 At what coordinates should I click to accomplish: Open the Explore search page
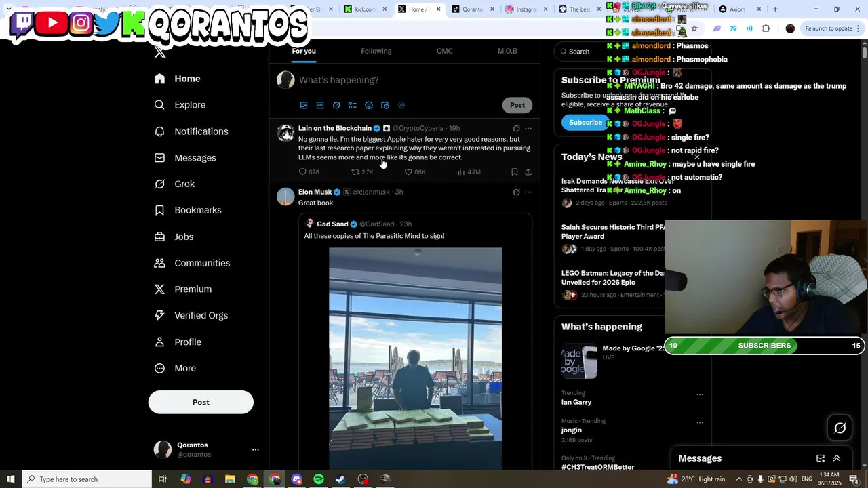180,105
